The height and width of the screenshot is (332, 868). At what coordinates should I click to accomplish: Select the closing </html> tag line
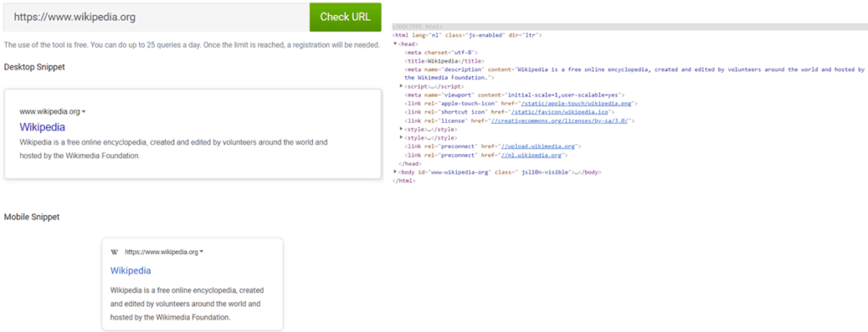pos(403,181)
